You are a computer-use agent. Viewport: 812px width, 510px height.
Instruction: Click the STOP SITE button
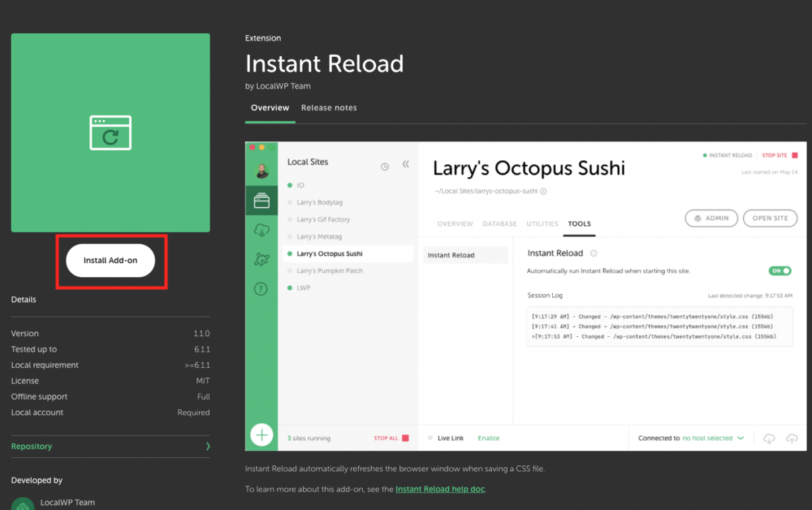tap(780, 156)
